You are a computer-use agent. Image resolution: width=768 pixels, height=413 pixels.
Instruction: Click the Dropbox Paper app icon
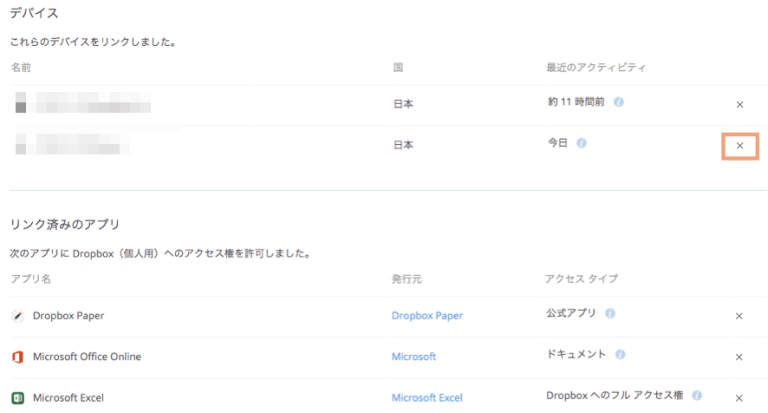point(17,316)
